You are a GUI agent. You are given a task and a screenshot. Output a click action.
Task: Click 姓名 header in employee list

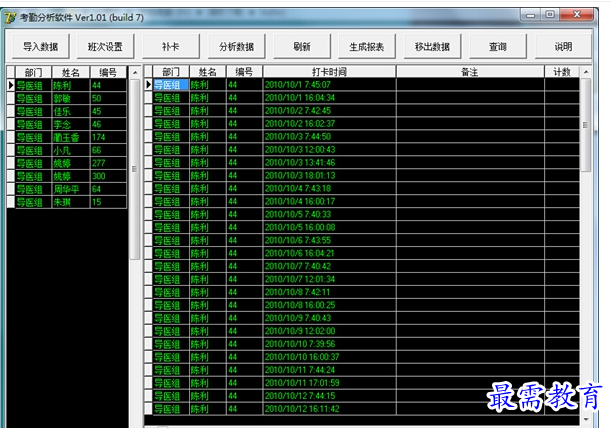pos(71,73)
